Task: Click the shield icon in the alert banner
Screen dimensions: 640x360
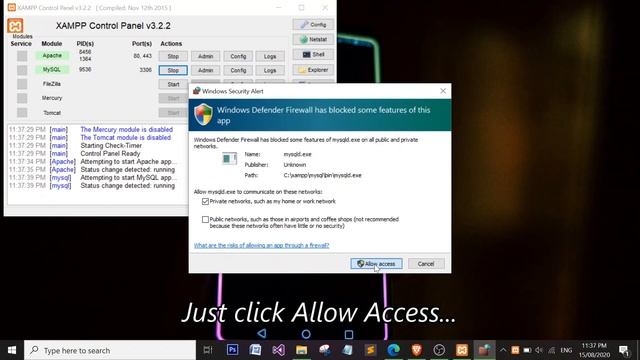Action: (203, 114)
